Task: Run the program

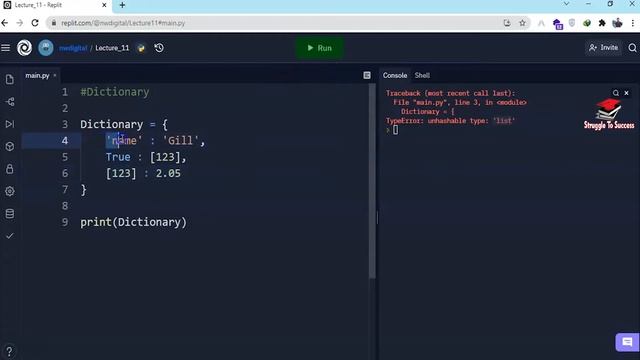Action: [x=320, y=48]
